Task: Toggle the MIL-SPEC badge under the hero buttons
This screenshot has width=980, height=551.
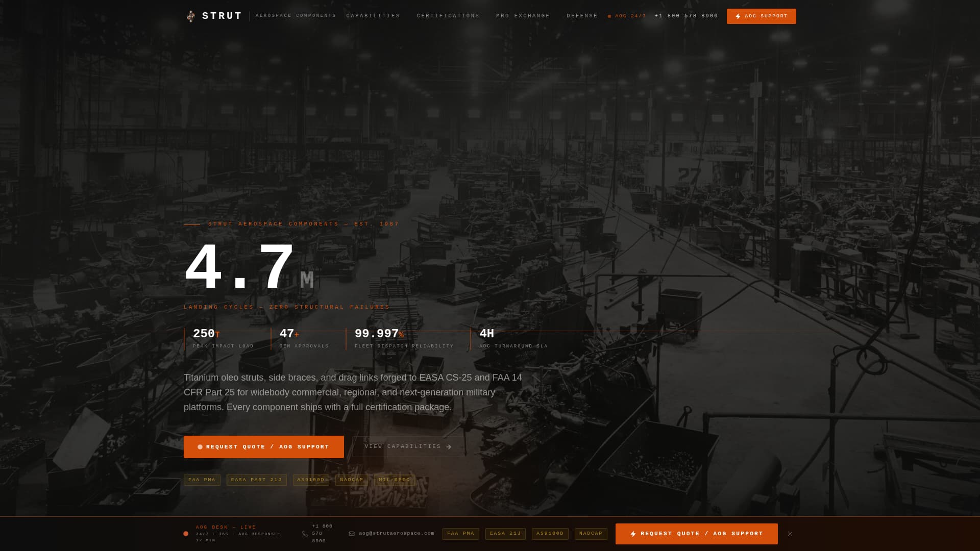Action: point(394,480)
